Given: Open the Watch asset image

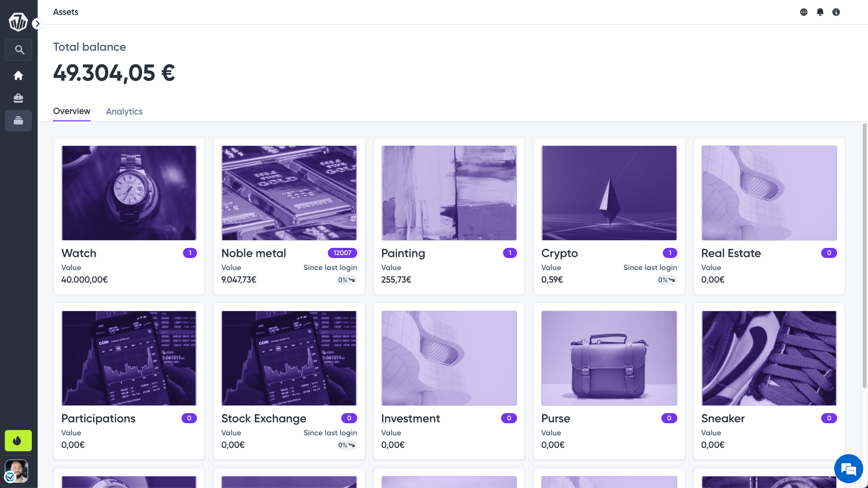Looking at the screenshot, I should coord(129,193).
